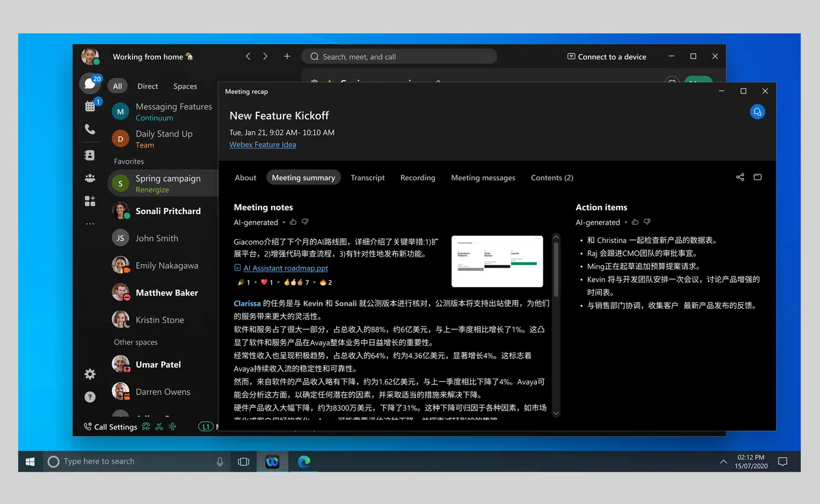This screenshot has height=504, width=820.
Task: Open the Meetings calendar icon in sidebar
Action: (x=90, y=106)
